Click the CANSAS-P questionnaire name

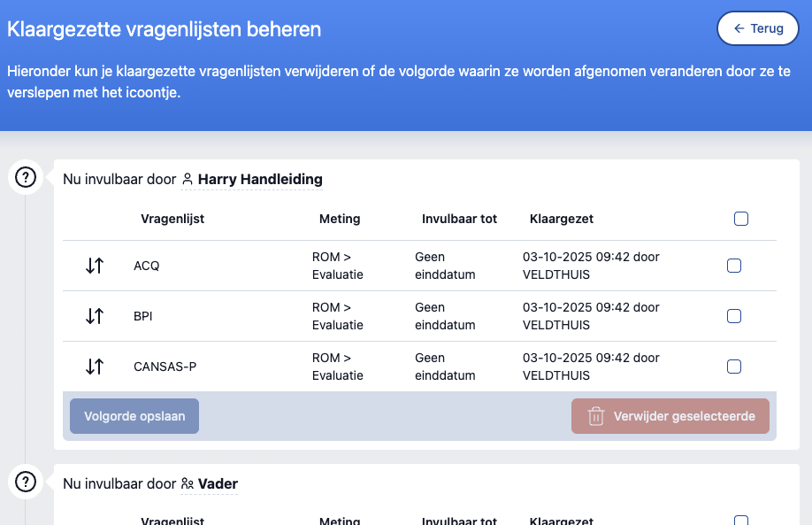pos(165,367)
